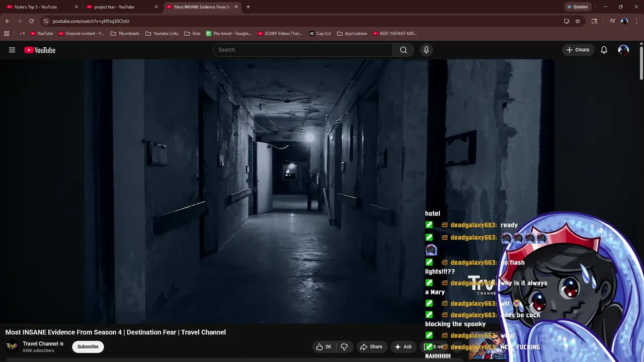The width and height of the screenshot is (644, 362).
Task: Open the YouTube guide hamburger menu
Action: pyautogui.click(x=12, y=50)
